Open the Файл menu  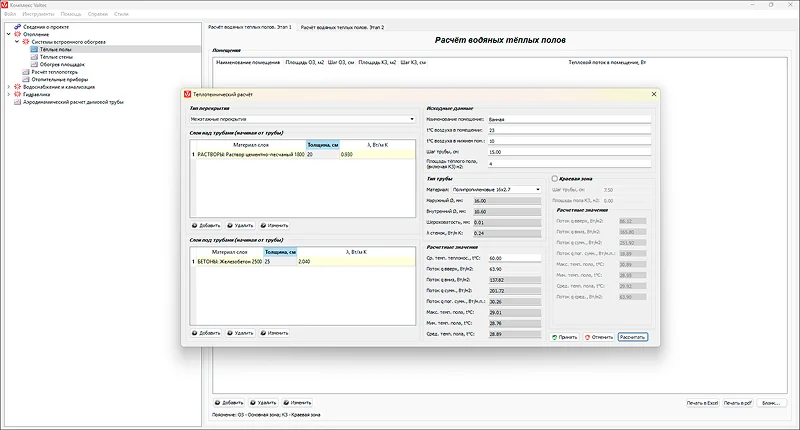[10, 14]
